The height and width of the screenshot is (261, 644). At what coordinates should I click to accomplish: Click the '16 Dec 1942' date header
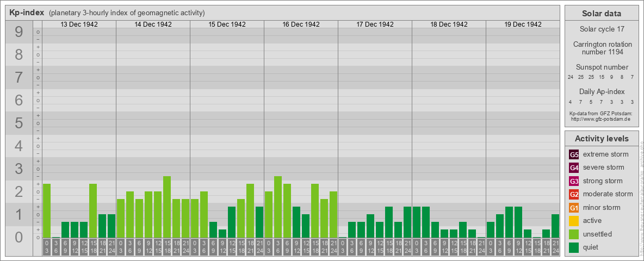(x=301, y=24)
